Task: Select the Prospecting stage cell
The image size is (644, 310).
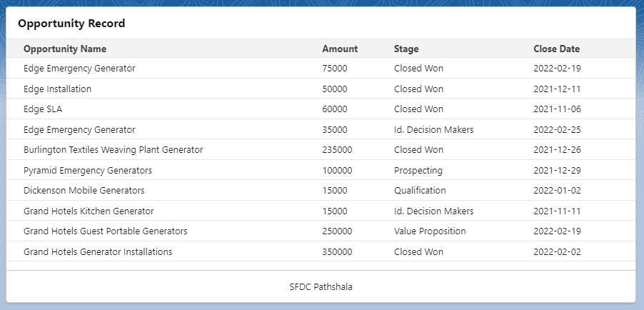Action: click(418, 171)
